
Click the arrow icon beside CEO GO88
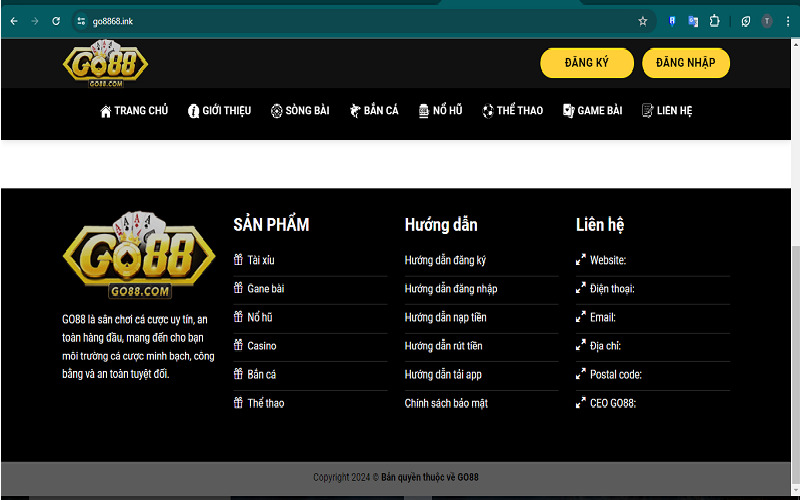point(581,403)
